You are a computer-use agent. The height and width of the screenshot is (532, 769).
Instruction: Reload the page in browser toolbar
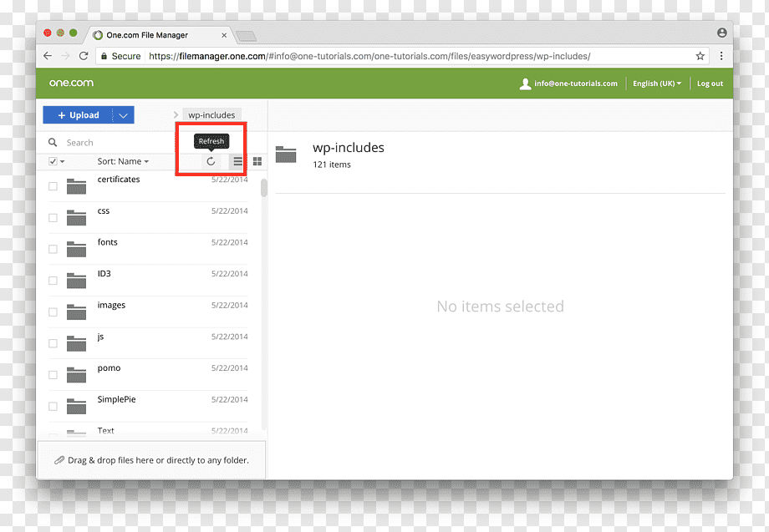pyautogui.click(x=84, y=56)
